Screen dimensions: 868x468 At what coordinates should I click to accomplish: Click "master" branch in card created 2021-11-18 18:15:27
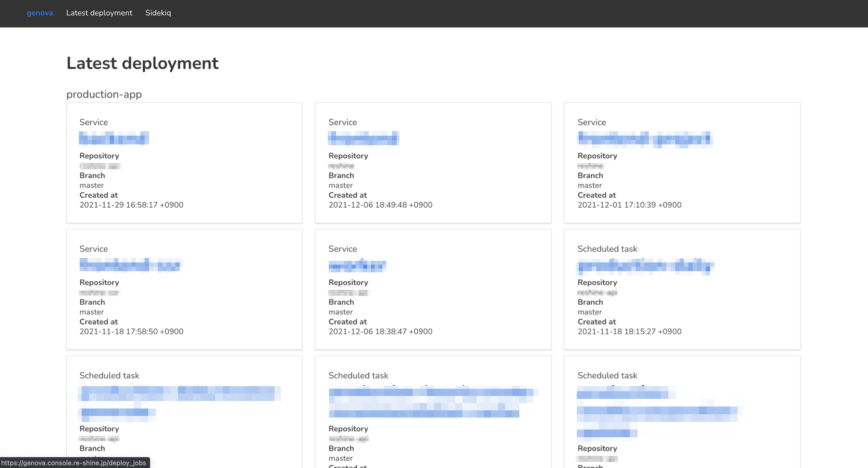coord(590,312)
